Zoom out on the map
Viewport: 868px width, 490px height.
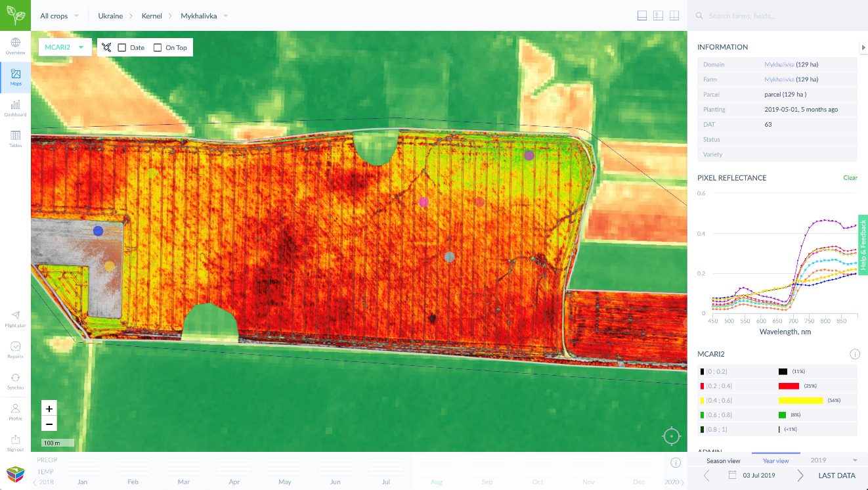[49, 424]
